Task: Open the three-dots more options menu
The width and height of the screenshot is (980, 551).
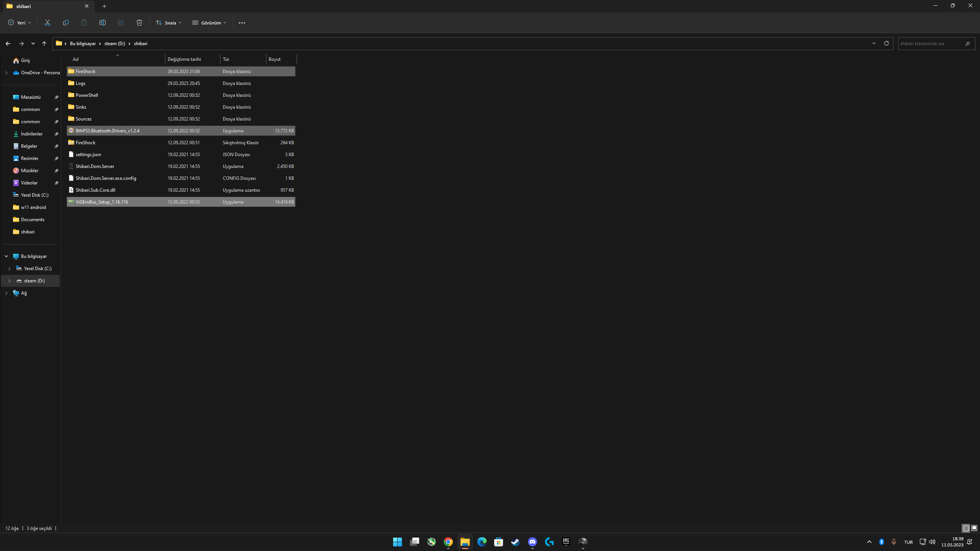Action: coord(242,23)
